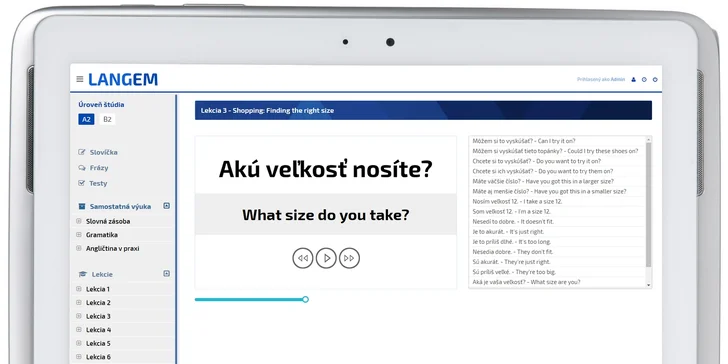
Task: Click the phrase list scrollbar thumb
Action: [x=649, y=204]
